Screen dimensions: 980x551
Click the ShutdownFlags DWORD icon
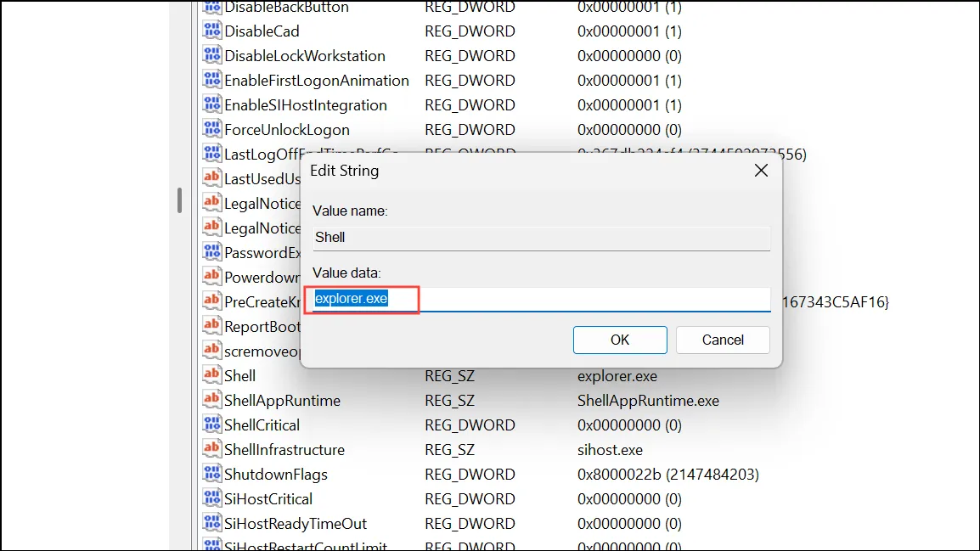click(x=211, y=474)
